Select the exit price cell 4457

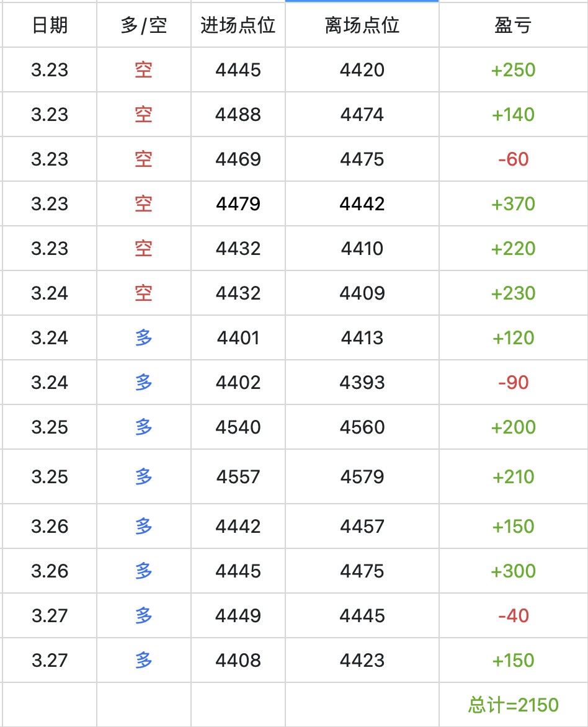coord(362,527)
